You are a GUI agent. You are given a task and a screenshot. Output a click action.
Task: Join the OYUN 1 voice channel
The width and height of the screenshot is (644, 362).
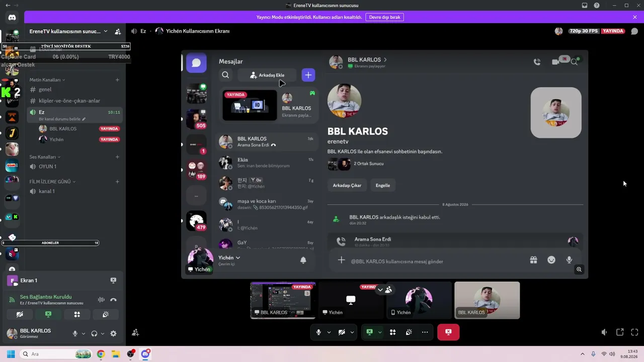pyautogui.click(x=74, y=166)
